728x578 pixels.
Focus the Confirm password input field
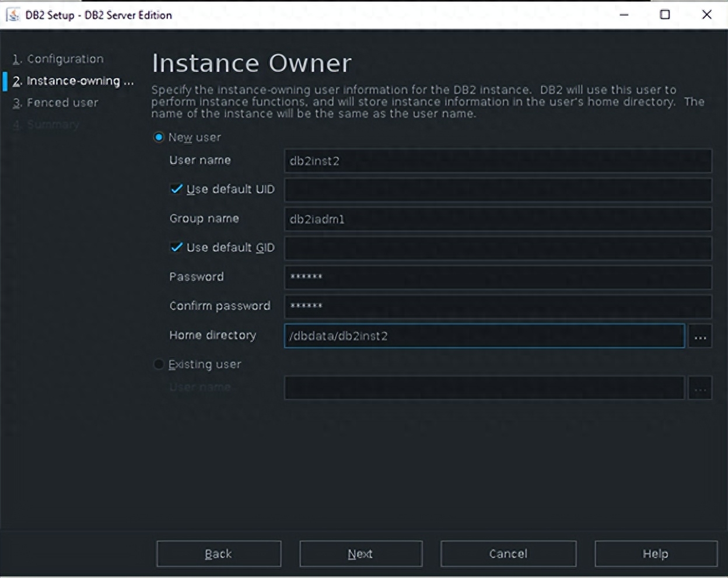click(x=498, y=307)
